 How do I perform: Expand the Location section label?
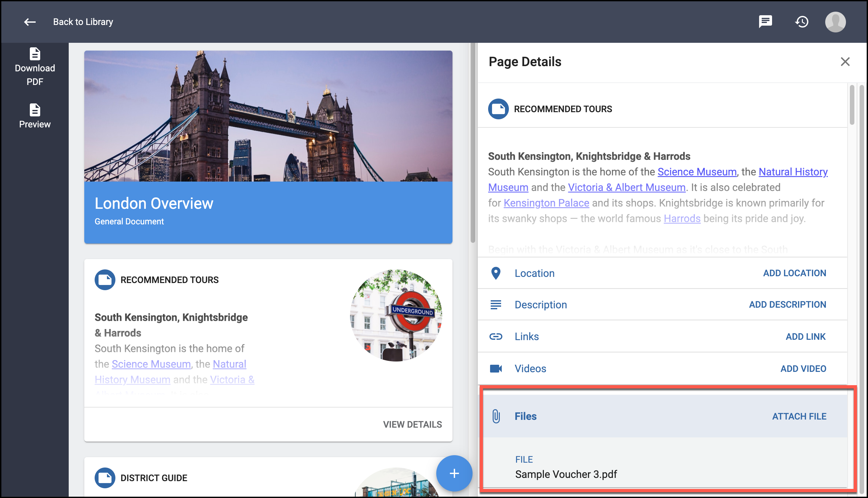pyautogui.click(x=534, y=273)
